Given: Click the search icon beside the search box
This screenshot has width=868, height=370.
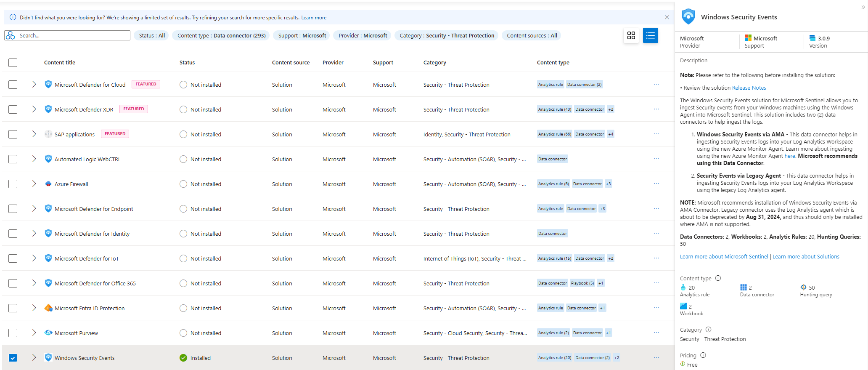Looking at the screenshot, I should (11, 35).
